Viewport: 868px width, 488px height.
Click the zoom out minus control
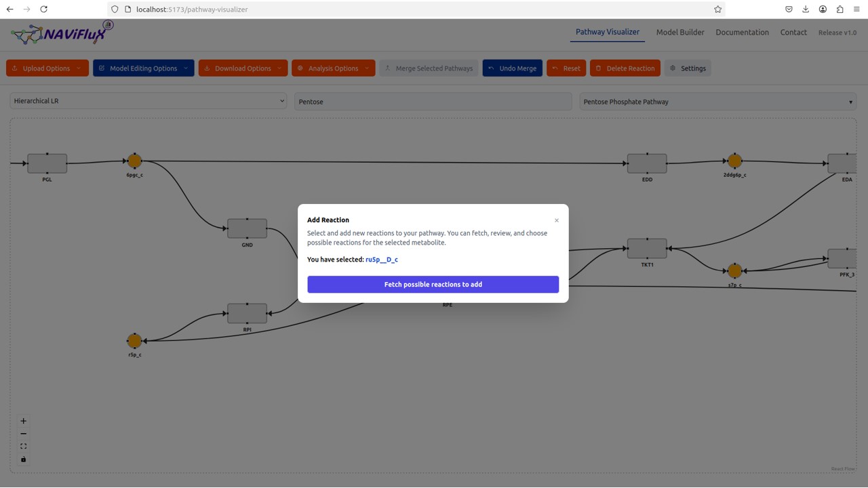click(23, 434)
